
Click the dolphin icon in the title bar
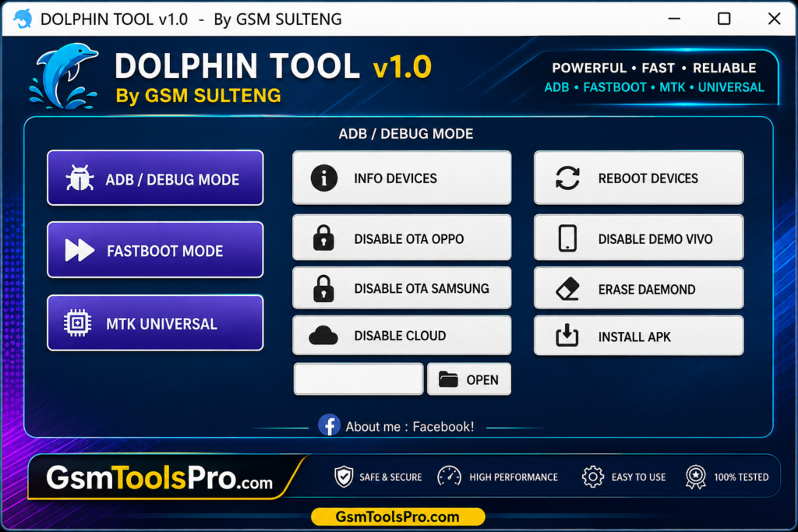(23, 19)
